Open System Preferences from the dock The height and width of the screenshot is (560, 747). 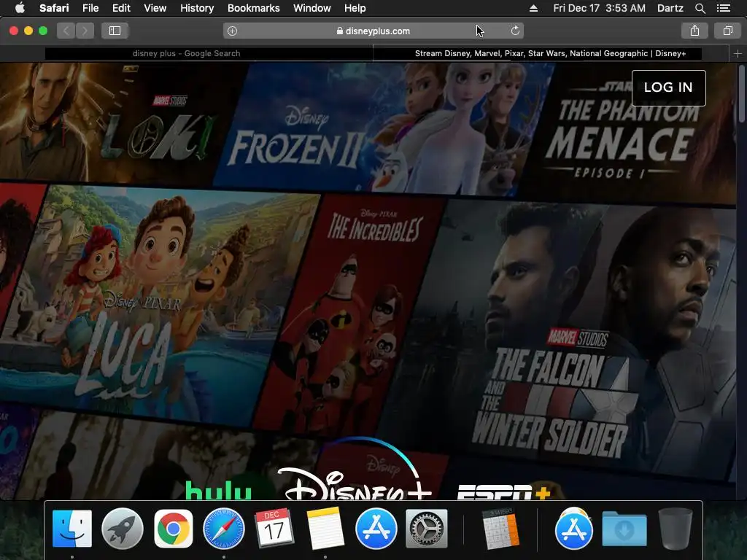point(426,529)
